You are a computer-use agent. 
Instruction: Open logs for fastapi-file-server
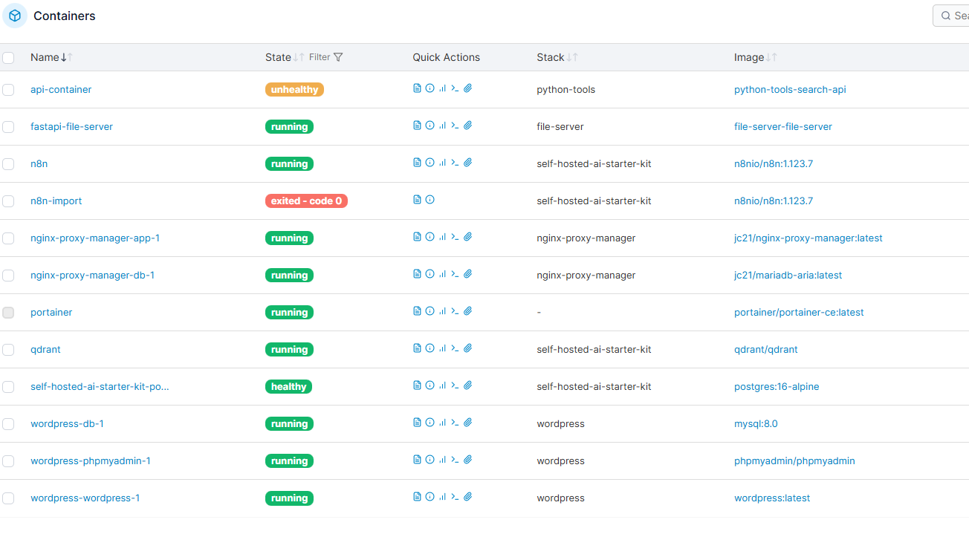point(417,126)
